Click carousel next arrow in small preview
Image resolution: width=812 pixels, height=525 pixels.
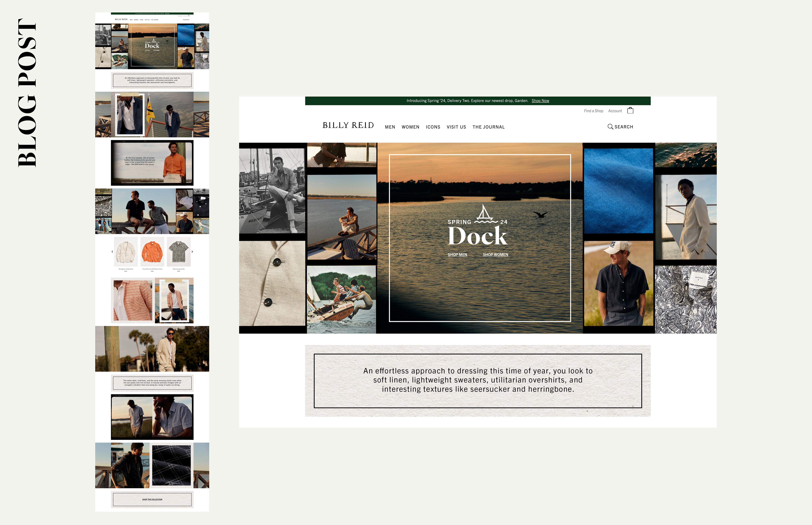point(192,252)
